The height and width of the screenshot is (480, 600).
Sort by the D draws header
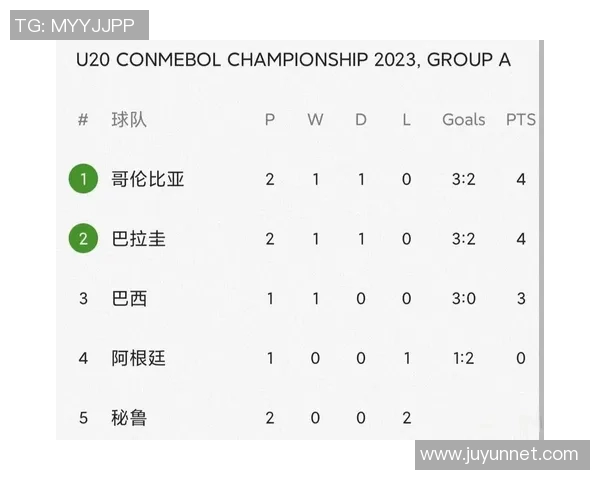click(x=361, y=120)
